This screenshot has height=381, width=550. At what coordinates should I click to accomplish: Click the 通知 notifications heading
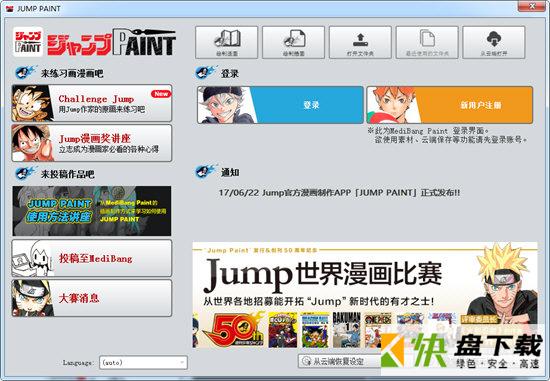click(x=230, y=172)
